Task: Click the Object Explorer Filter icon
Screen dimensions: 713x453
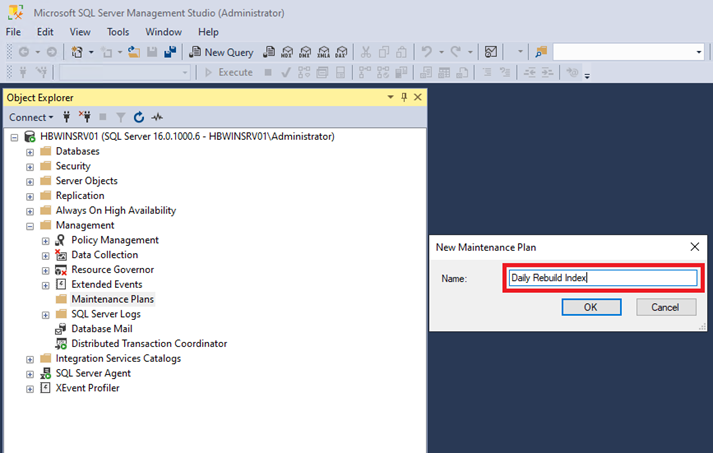Action: click(x=121, y=117)
